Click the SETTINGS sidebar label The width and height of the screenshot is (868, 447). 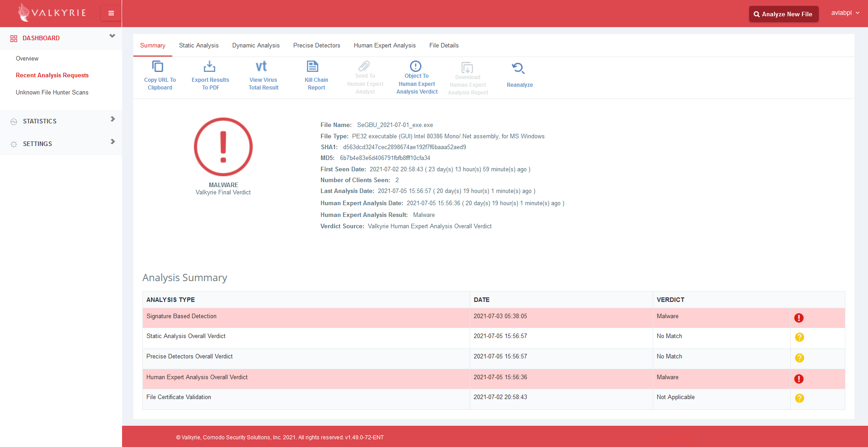coord(38,144)
